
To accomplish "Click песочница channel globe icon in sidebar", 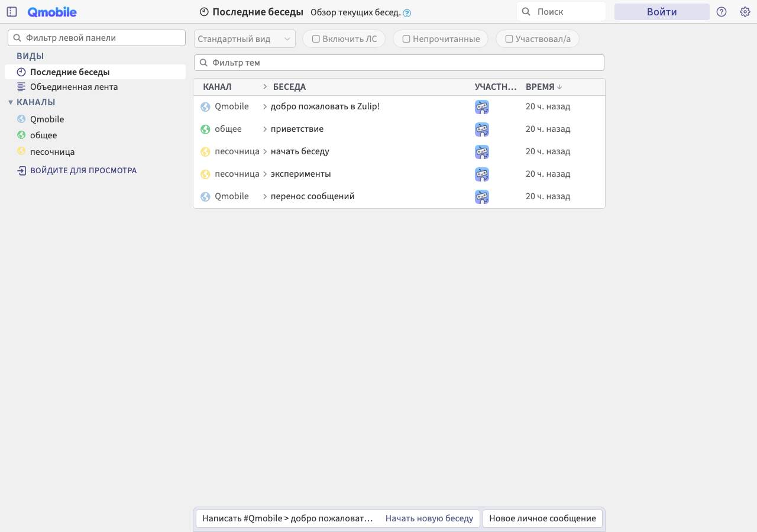I will click(21, 151).
